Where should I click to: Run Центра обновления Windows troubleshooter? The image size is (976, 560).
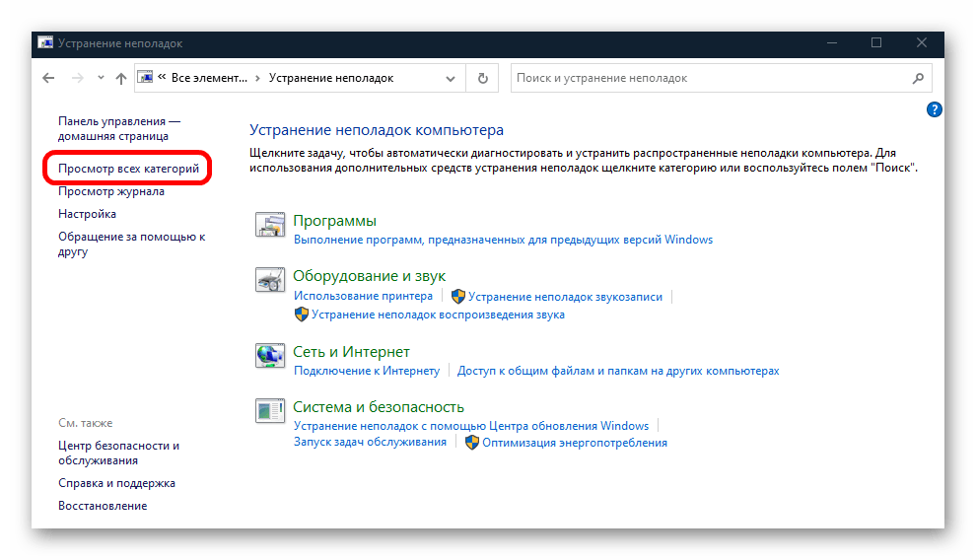click(471, 426)
